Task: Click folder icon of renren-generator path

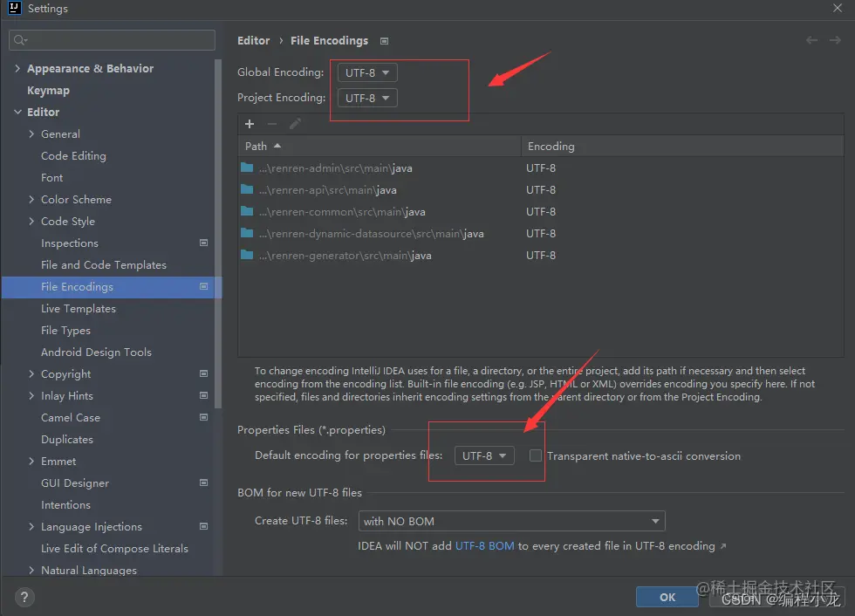Action: pos(247,255)
